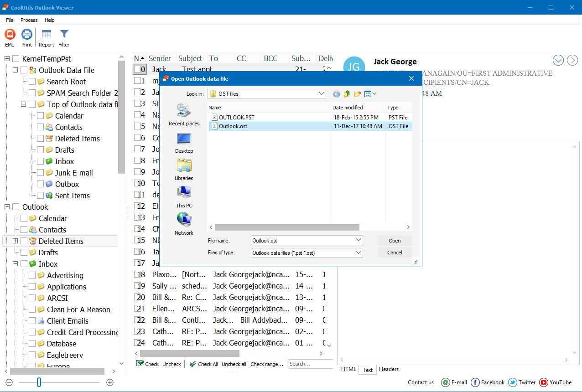Click the JG avatar icon
The width and height of the screenshot is (582, 392).
tap(354, 67)
